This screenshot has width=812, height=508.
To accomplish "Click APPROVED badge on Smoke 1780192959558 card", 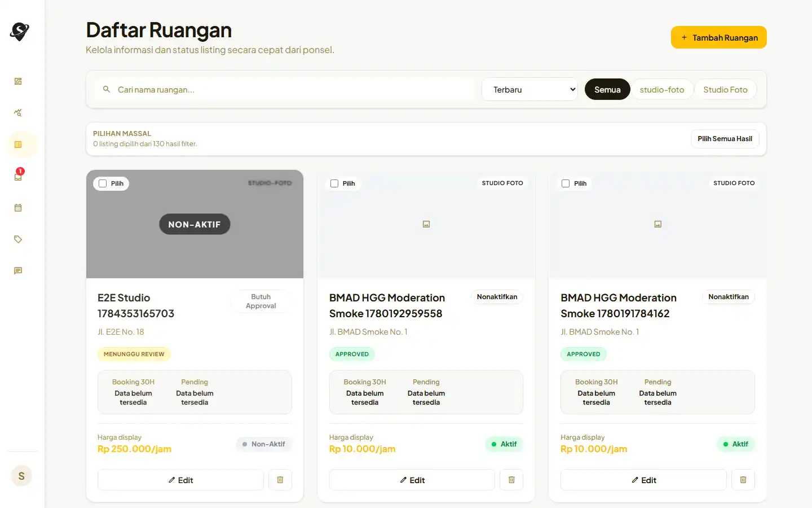I will [x=352, y=354].
